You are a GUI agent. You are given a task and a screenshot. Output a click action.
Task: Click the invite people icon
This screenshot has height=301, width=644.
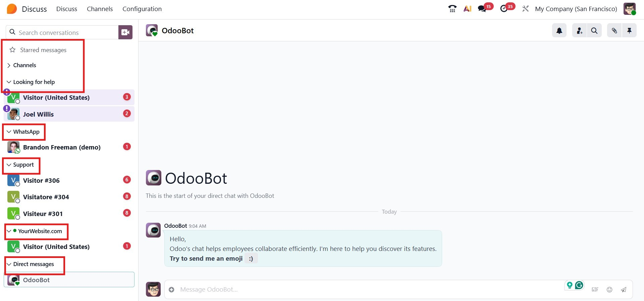point(579,31)
